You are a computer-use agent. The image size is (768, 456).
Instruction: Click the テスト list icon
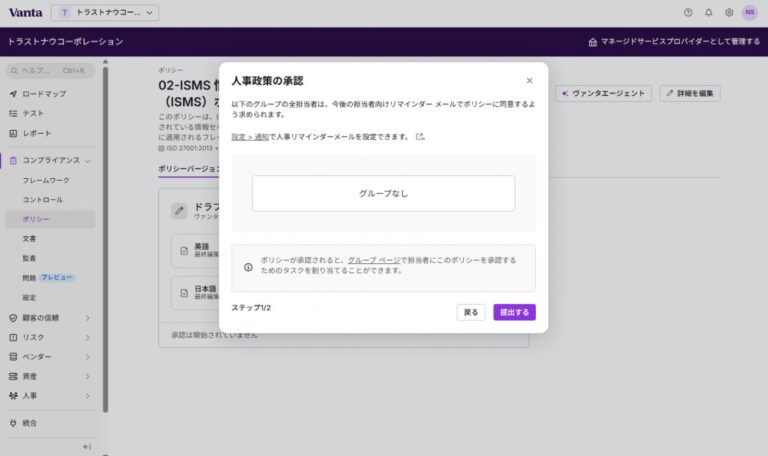(13, 113)
